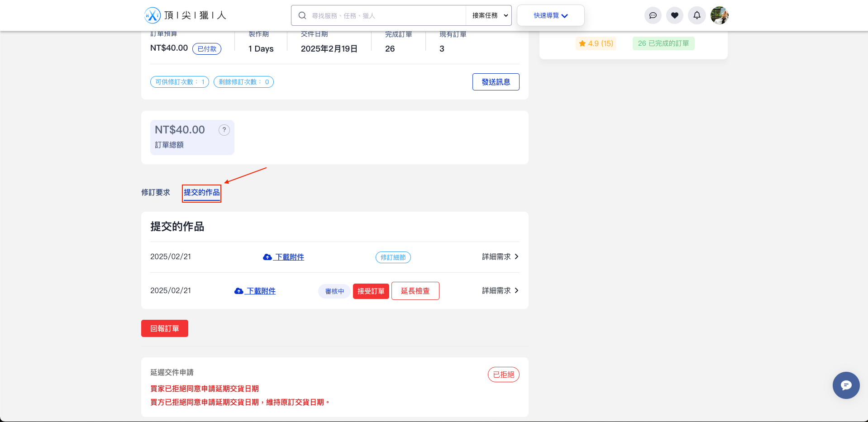Viewport: 868px width, 422px height.
Task: Click the 發送訊息 button
Action: [x=496, y=82]
